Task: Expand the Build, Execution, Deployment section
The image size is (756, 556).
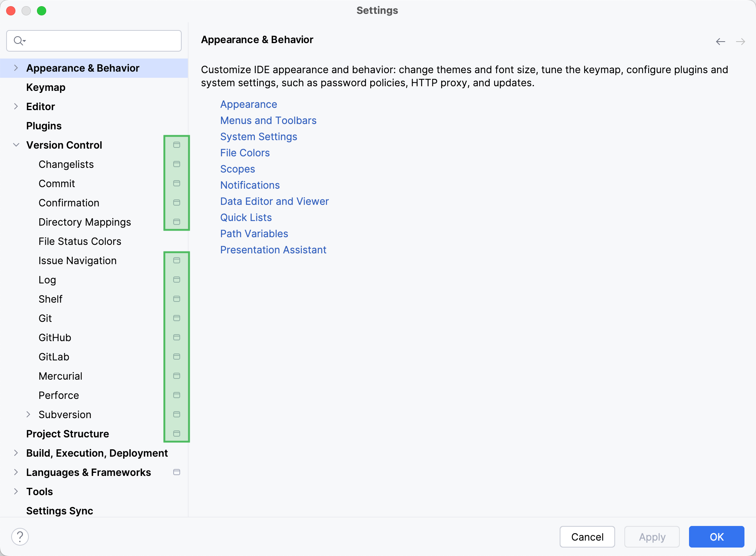Action: [x=17, y=453]
